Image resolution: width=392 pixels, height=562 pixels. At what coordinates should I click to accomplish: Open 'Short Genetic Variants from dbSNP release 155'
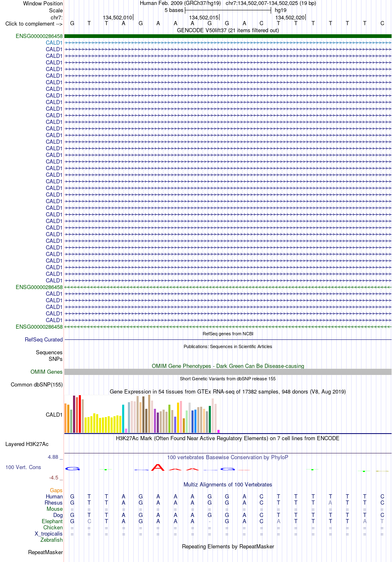[228, 379]
